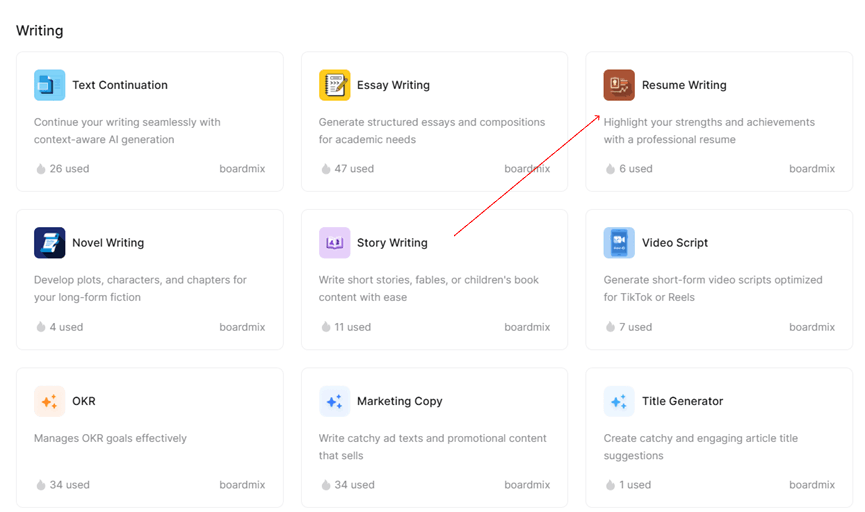Click the Text Continuation icon

point(49,85)
